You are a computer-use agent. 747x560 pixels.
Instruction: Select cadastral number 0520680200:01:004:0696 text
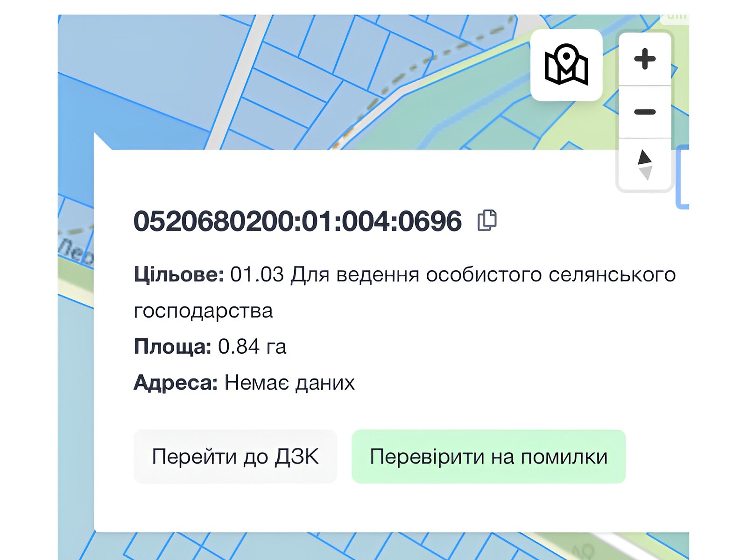[297, 221]
